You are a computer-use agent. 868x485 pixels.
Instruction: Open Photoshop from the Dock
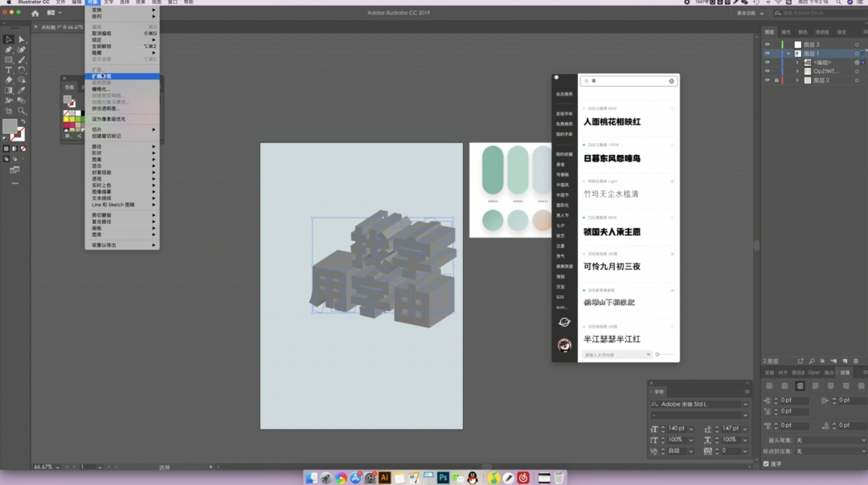click(443, 478)
